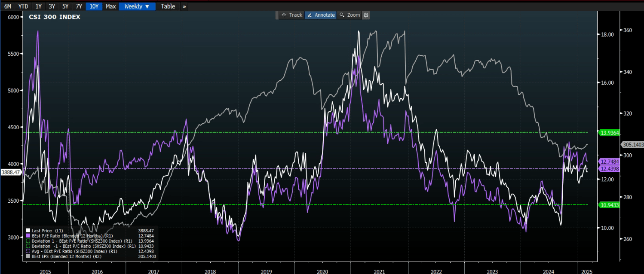Click the 3888.47 last price axis tag

coord(11,172)
